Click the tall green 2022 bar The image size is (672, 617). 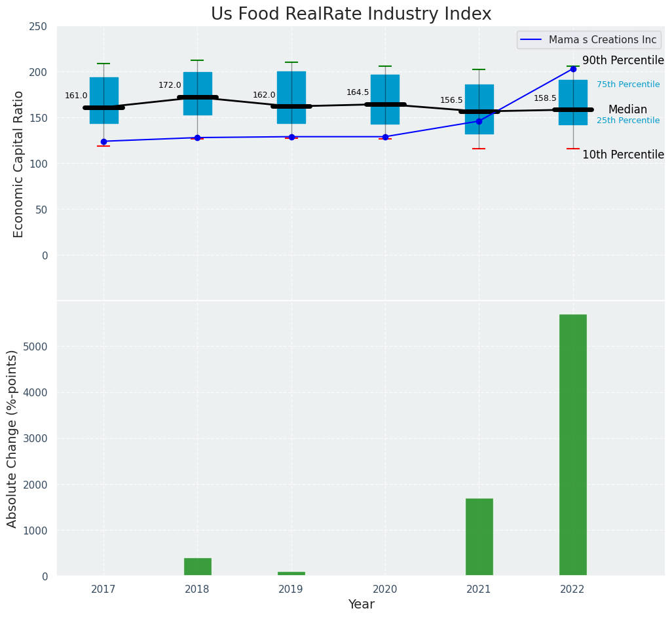coord(572,445)
